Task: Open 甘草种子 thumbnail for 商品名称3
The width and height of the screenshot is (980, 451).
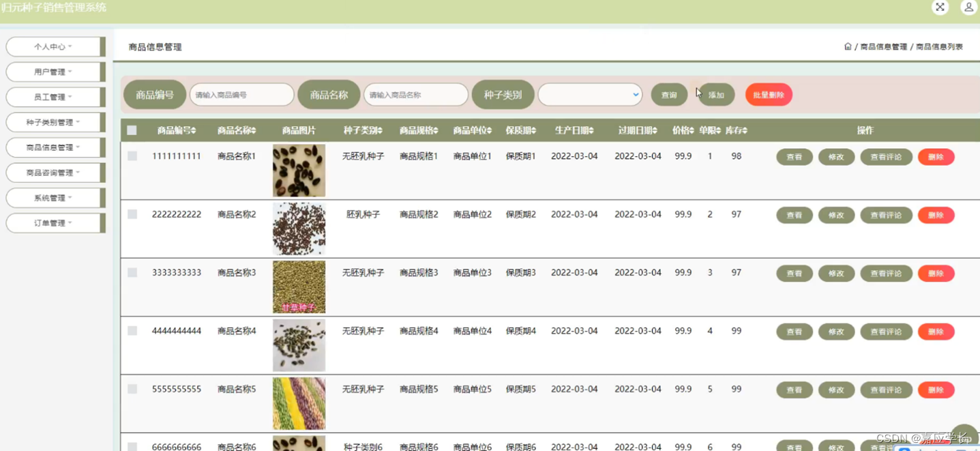Action: click(x=299, y=287)
